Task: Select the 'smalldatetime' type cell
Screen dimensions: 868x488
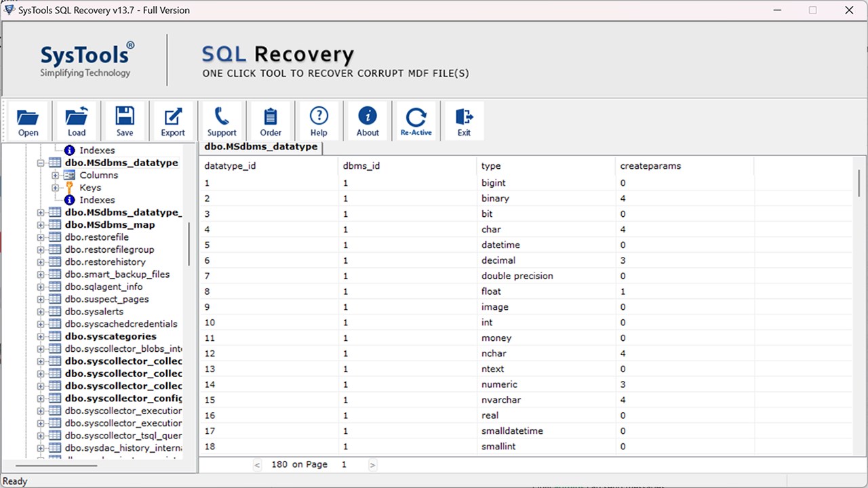Action: [x=546, y=431]
